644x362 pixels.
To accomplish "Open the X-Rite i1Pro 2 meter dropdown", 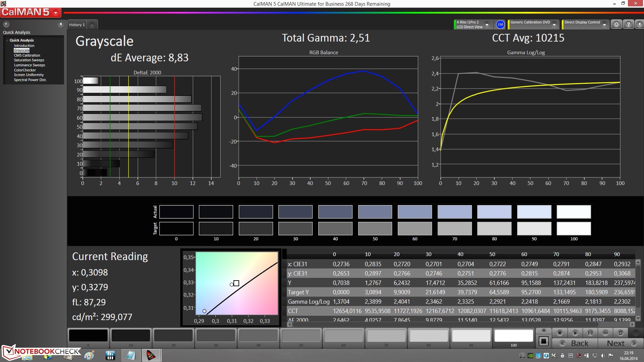I will pyautogui.click(x=487, y=24).
